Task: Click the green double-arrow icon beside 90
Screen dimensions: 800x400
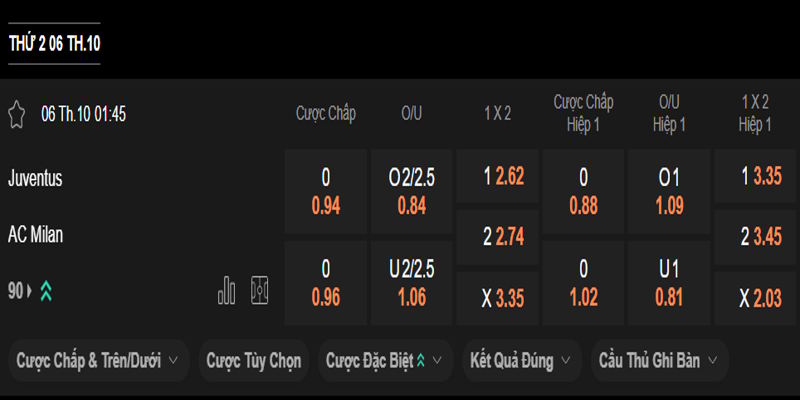Action: [46, 291]
